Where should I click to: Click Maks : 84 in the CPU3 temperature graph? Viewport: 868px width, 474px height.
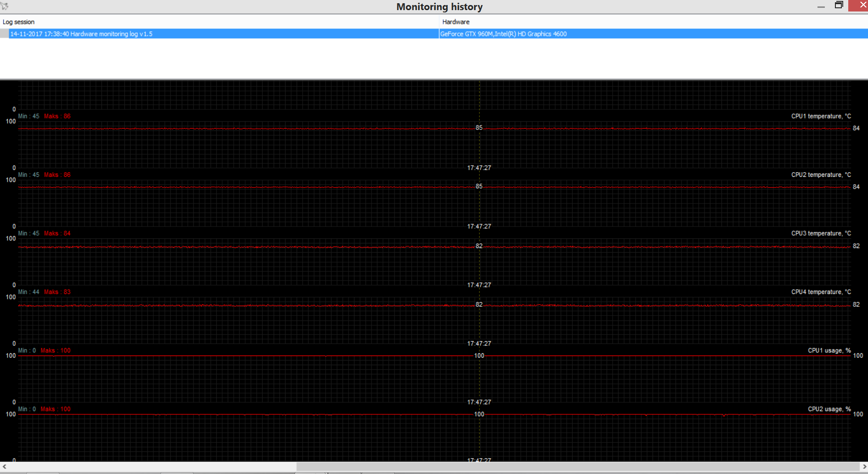[57, 233]
